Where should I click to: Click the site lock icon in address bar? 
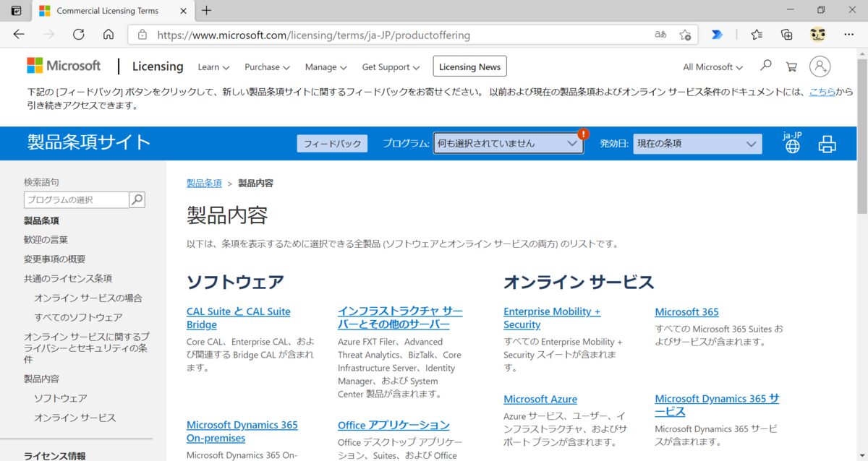142,35
